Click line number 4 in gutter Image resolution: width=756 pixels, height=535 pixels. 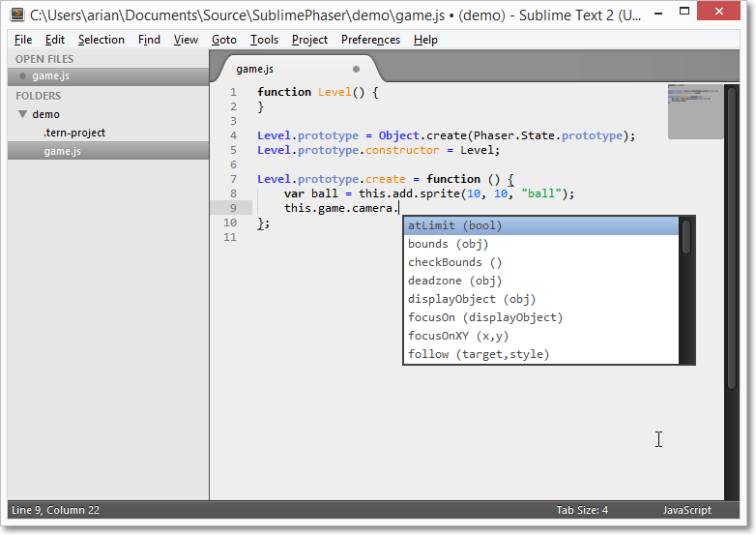(x=233, y=135)
